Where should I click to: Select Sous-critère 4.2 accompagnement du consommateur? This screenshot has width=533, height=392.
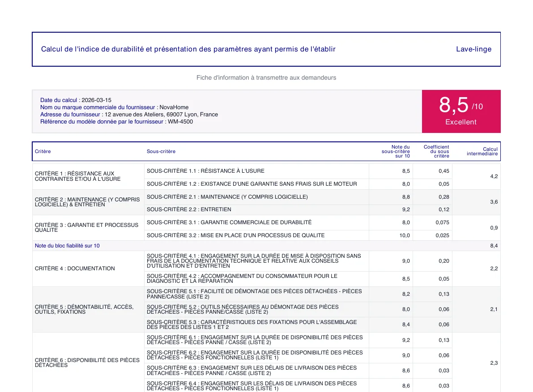tap(242, 278)
